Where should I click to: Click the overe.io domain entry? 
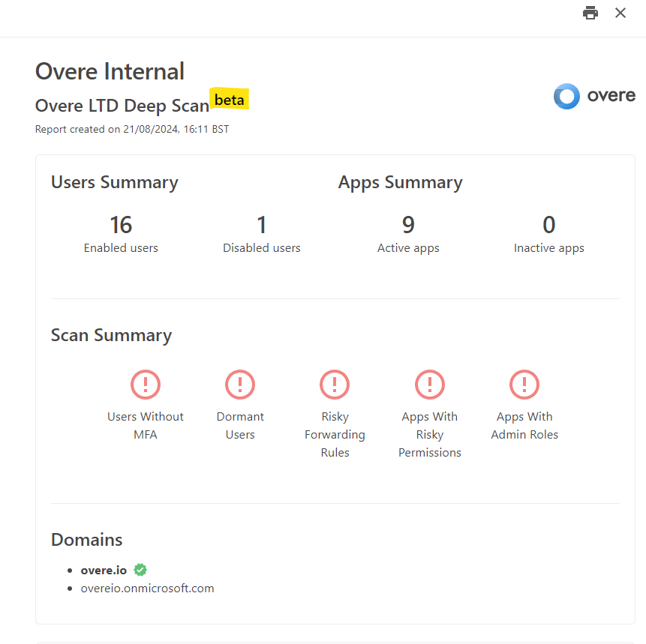[104, 571]
